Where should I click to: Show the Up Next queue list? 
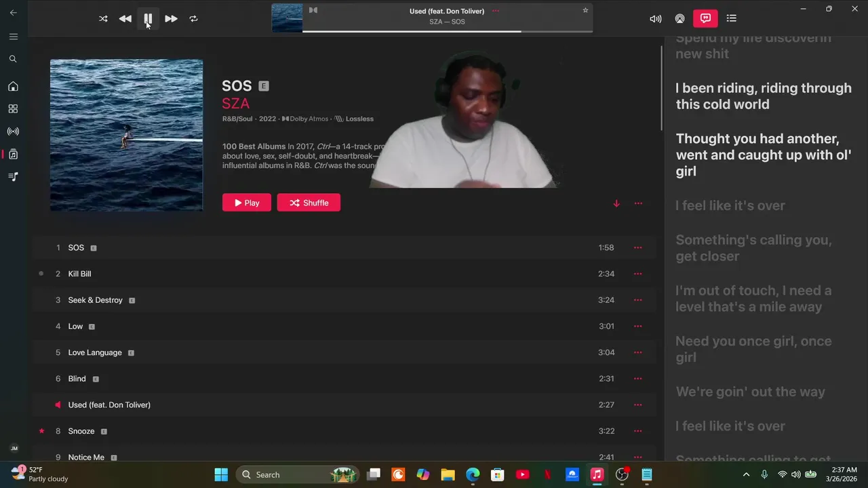[731, 19]
